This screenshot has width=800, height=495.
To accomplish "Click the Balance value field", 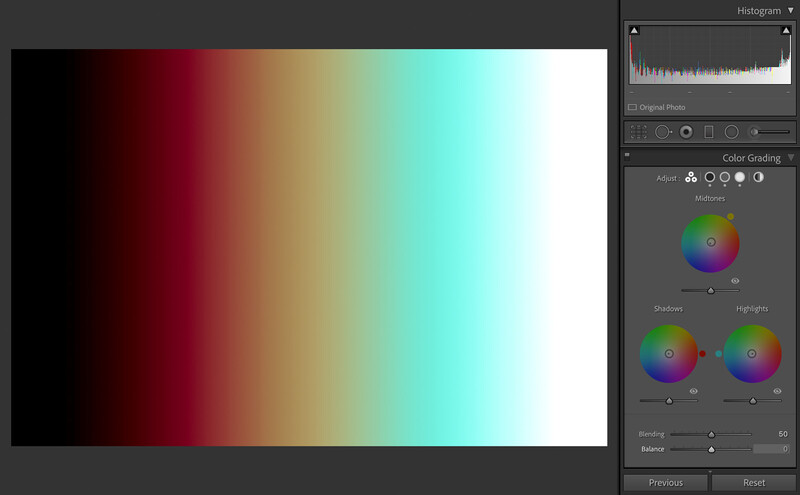I will click(771, 449).
